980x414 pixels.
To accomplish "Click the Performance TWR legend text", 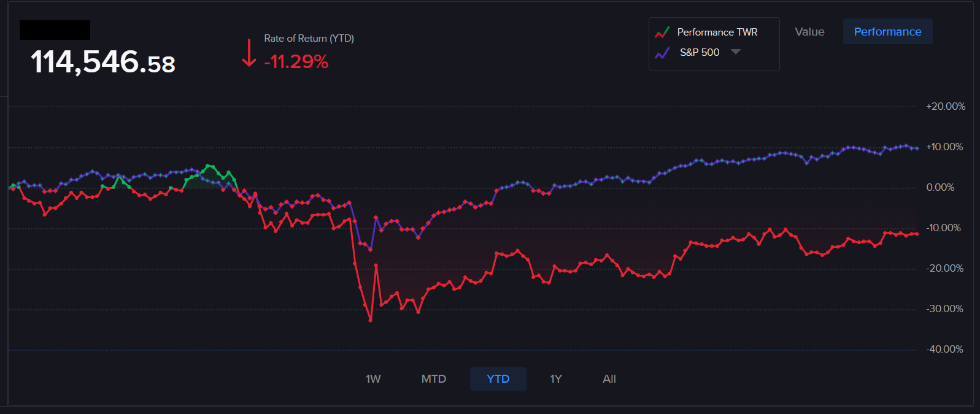I will point(717,33).
